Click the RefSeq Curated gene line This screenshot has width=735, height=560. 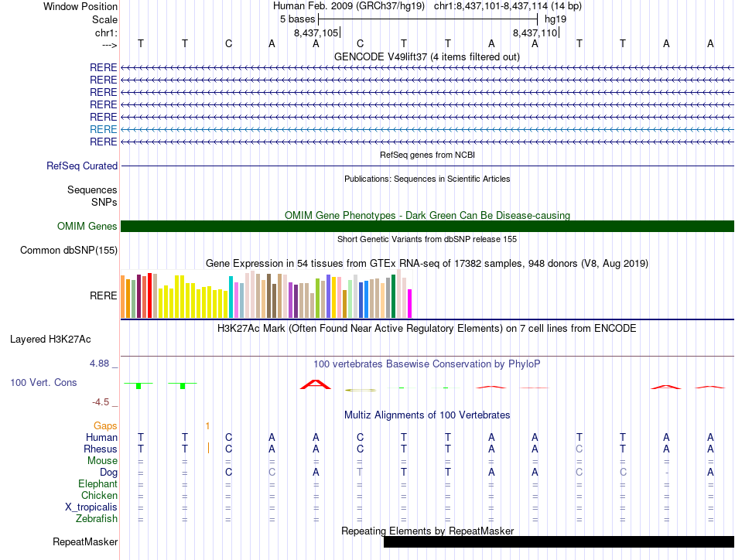point(427,166)
